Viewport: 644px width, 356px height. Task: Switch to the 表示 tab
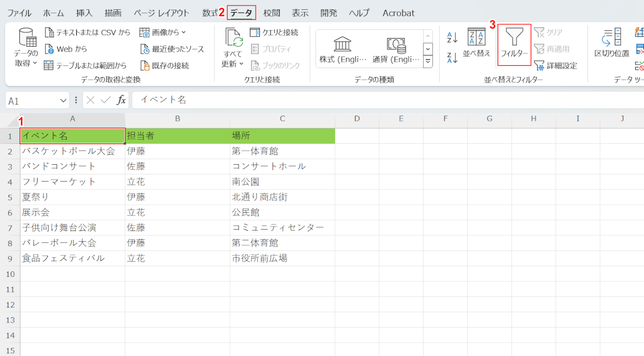pyautogui.click(x=300, y=13)
